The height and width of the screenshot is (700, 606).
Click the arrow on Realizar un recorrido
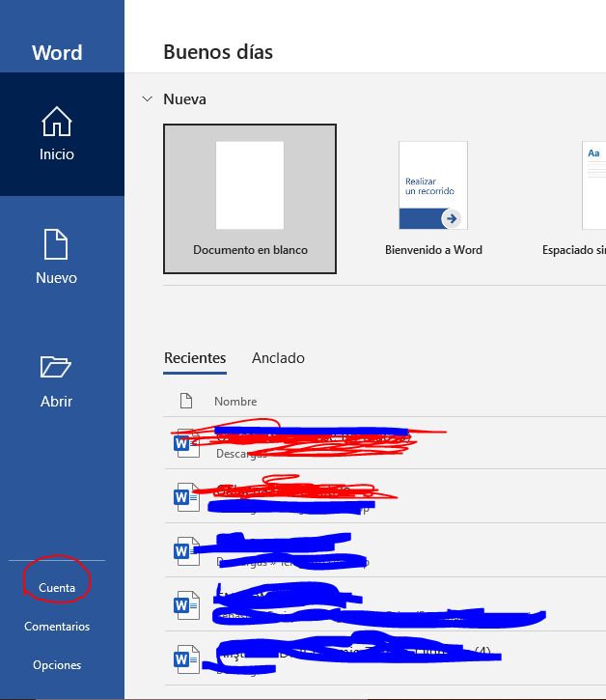[x=452, y=219]
